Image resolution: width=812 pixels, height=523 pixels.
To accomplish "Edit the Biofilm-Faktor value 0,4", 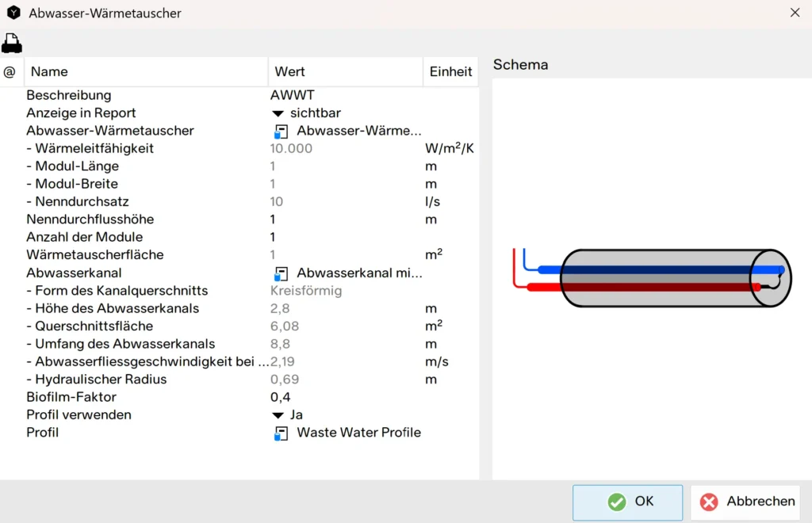I will click(x=281, y=397).
